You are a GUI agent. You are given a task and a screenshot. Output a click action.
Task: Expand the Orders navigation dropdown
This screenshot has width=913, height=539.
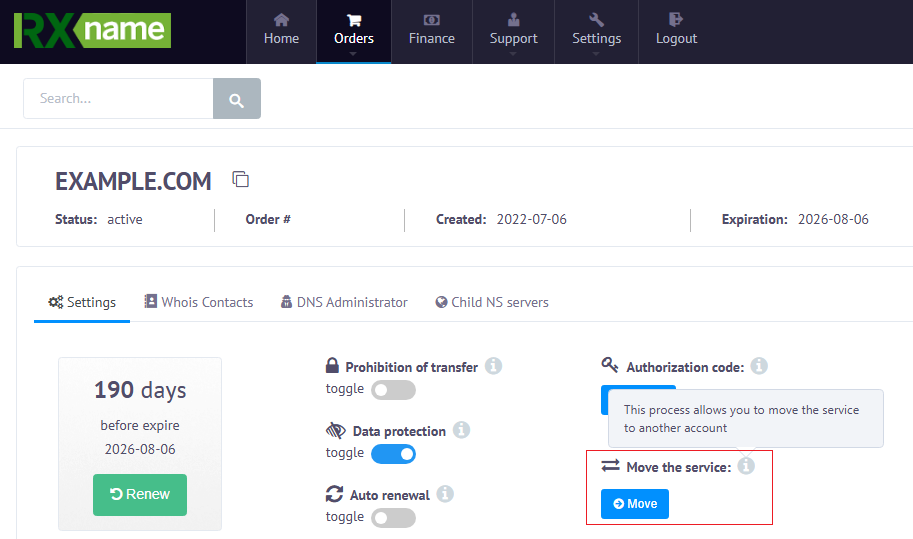[353, 31]
